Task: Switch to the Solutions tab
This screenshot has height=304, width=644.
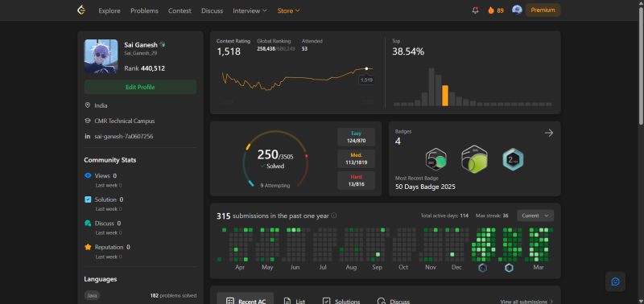Action: tap(341, 301)
